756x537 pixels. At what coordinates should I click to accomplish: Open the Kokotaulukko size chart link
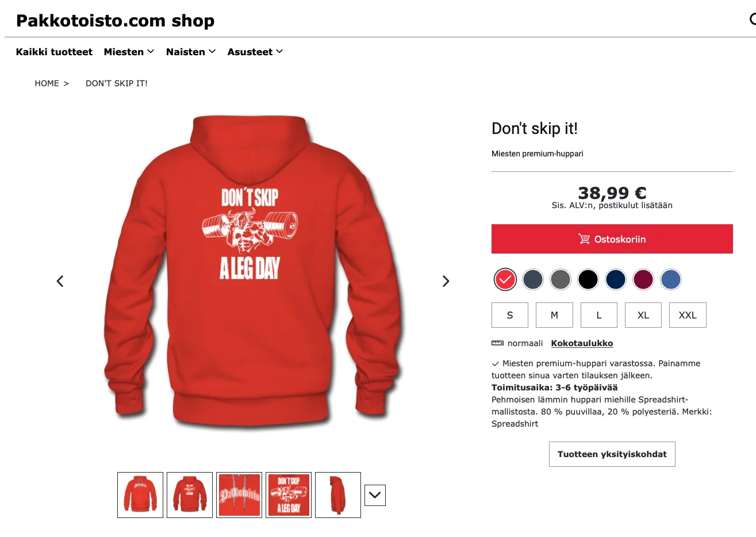point(582,343)
